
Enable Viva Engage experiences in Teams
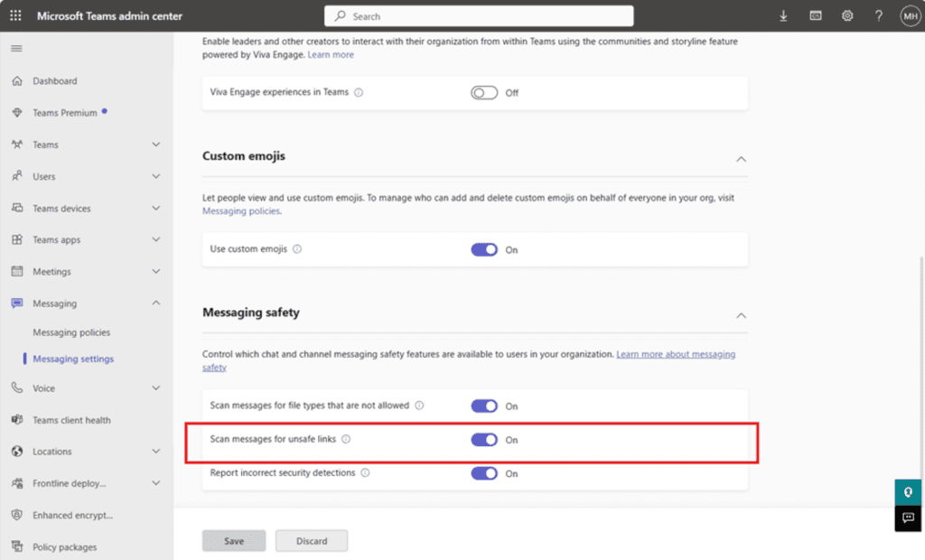pos(483,92)
